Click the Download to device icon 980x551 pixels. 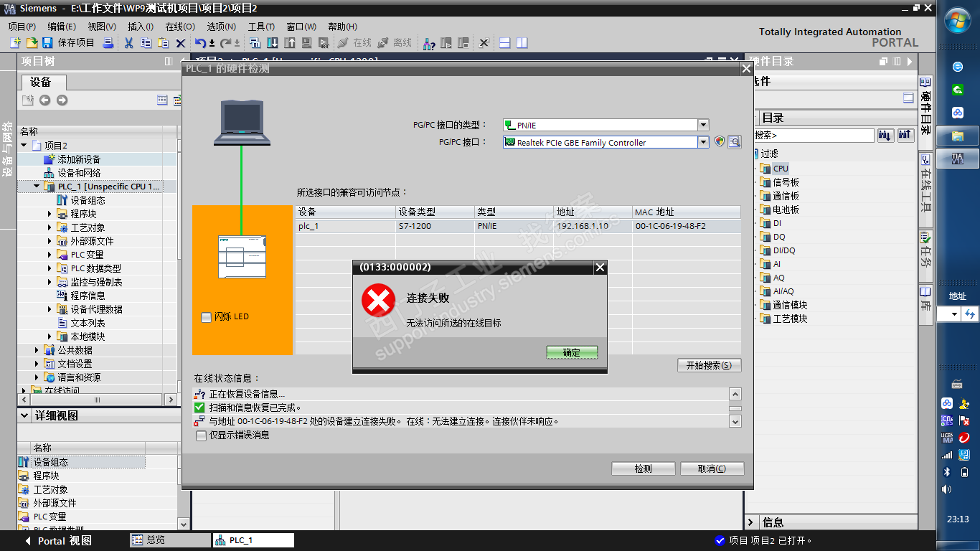[x=273, y=43]
